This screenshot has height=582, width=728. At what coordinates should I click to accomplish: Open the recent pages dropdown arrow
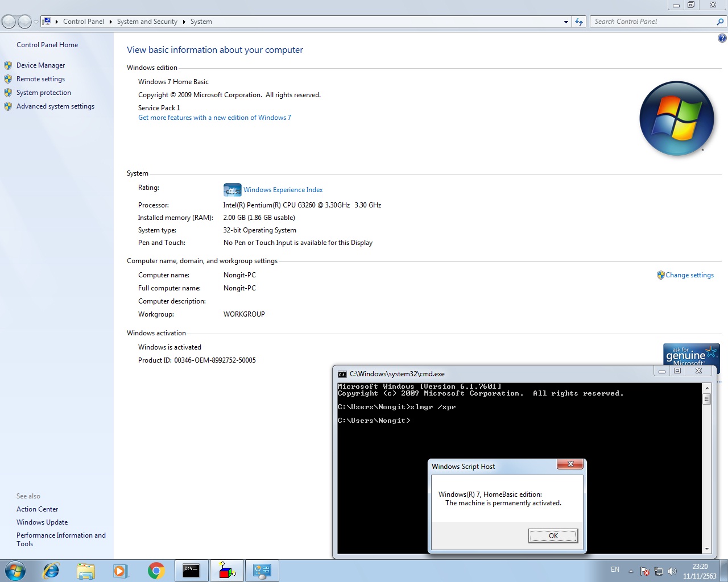[x=36, y=22]
